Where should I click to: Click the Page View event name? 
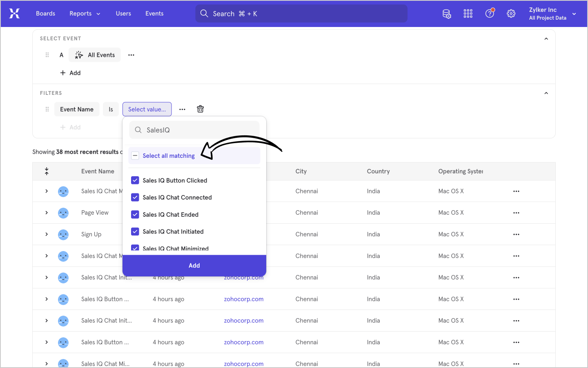click(x=95, y=213)
